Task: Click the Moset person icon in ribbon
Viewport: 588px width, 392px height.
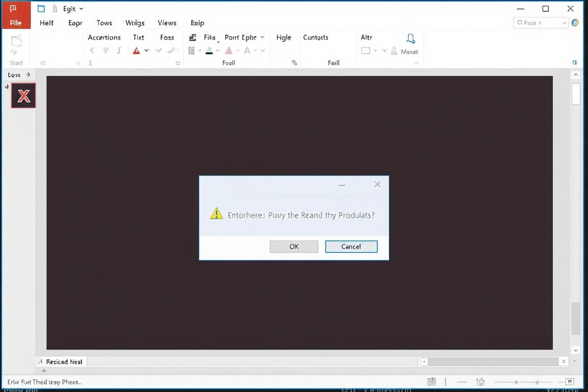Action: click(x=410, y=39)
